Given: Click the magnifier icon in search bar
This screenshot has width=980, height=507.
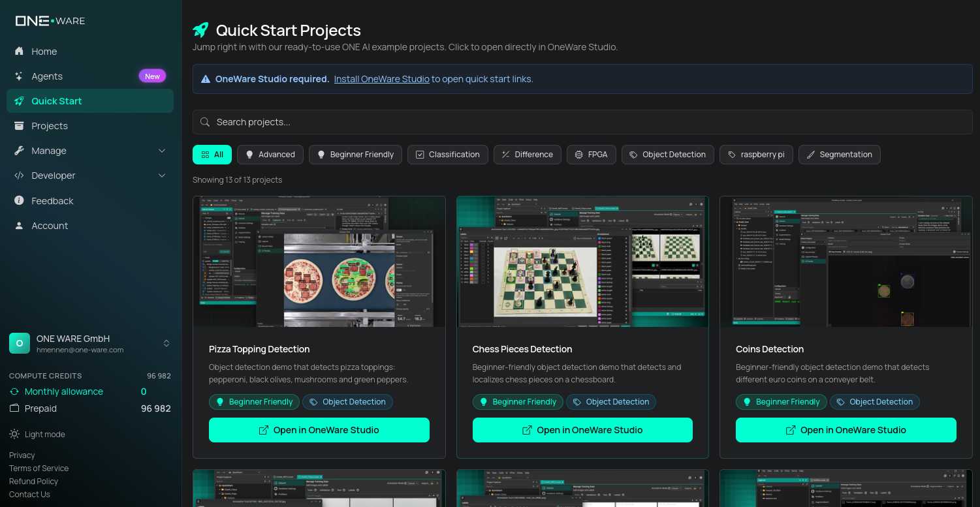Looking at the screenshot, I should pyautogui.click(x=205, y=122).
